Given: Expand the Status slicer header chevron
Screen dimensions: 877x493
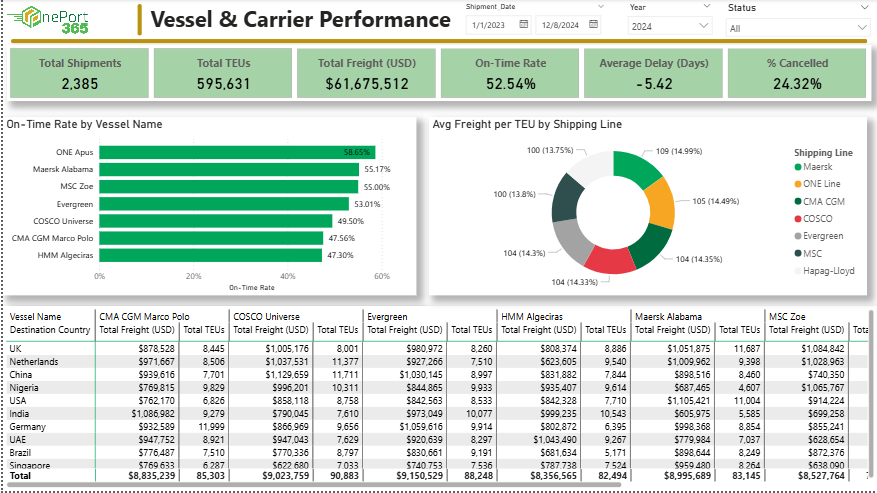Looking at the screenshot, I should tap(865, 7).
